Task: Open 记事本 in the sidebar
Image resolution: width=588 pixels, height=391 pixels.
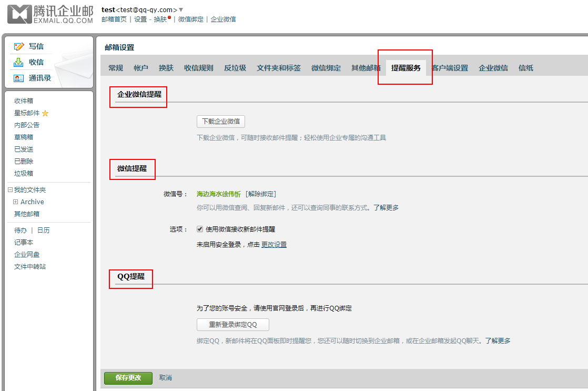Action: pyautogui.click(x=24, y=243)
